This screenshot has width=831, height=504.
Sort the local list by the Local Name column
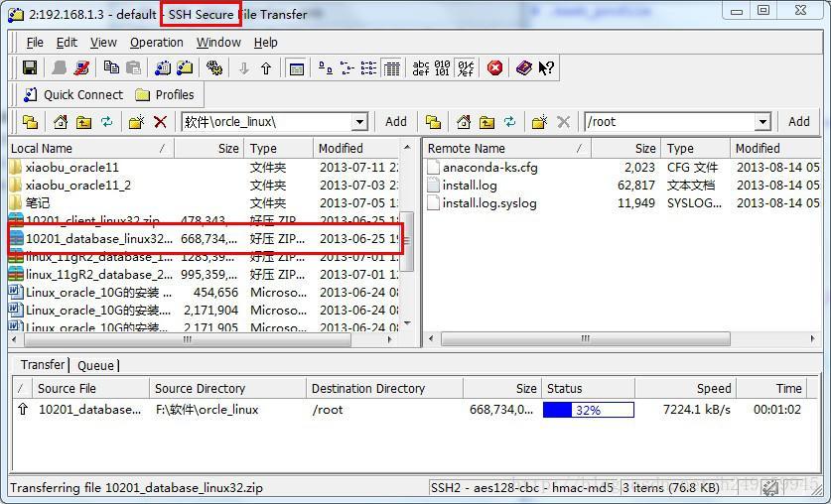91,148
